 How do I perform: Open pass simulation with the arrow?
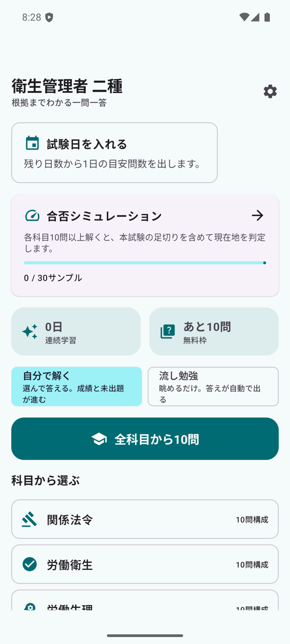(x=257, y=215)
